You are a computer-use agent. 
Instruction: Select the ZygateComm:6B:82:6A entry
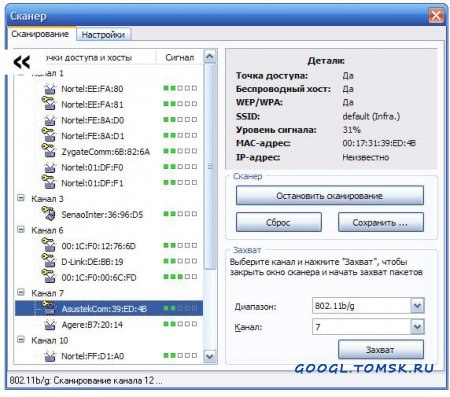point(105,152)
